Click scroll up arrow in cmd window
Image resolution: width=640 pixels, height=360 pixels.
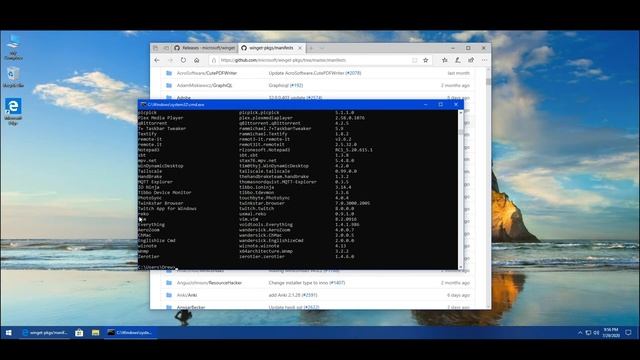(460, 112)
